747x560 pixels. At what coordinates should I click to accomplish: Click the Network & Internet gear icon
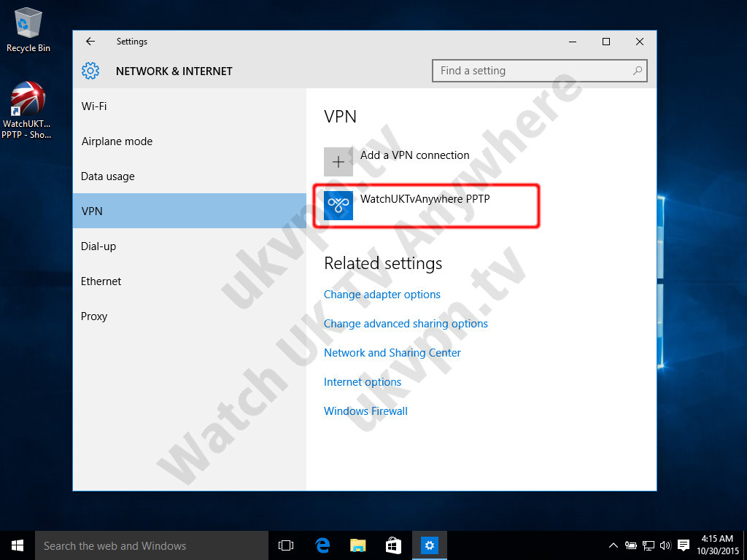tap(90, 71)
